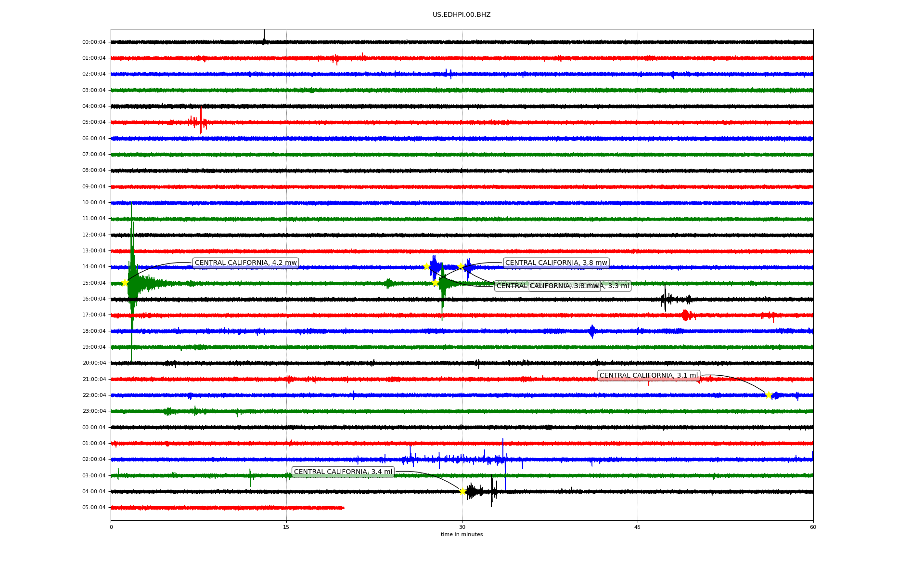
Task: Click the 12:00:04 hour label
Action: [94, 235]
